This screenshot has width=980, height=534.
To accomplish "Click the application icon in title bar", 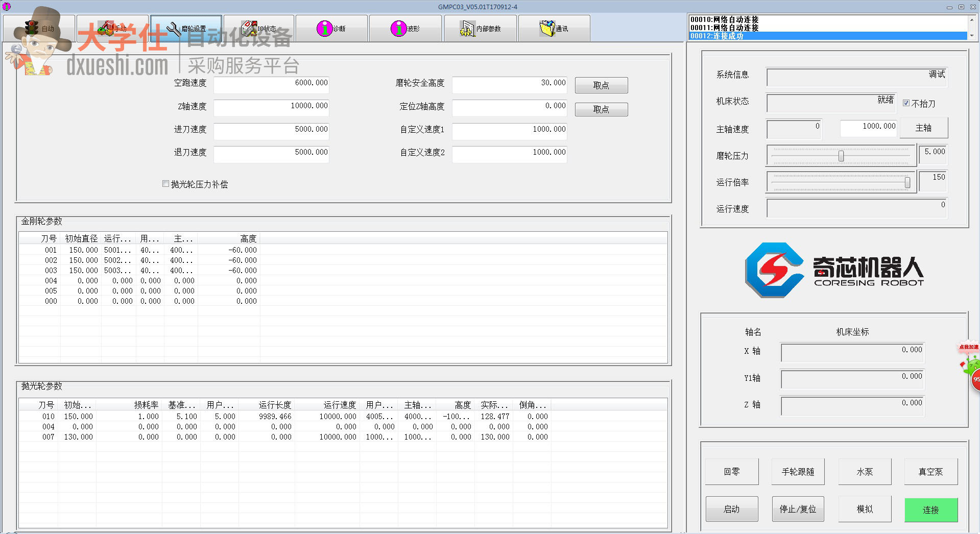I will [6, 7].
